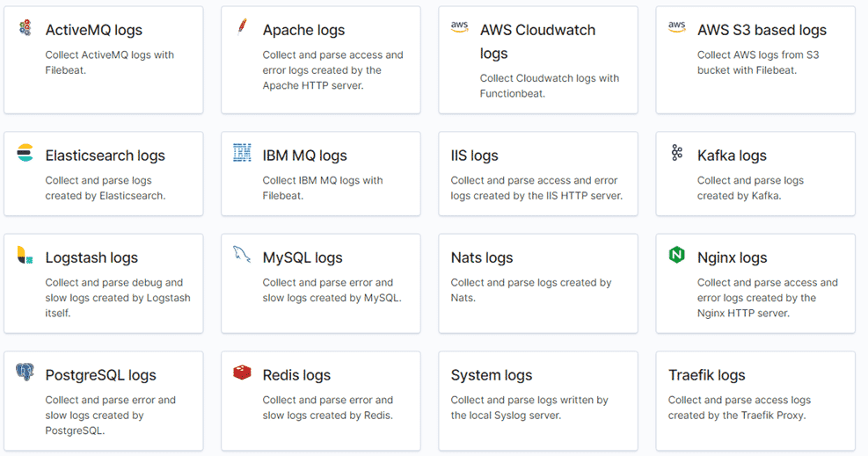Click the Redis red cube icon
The image size is (868, 456).
(x=242, y=372)
